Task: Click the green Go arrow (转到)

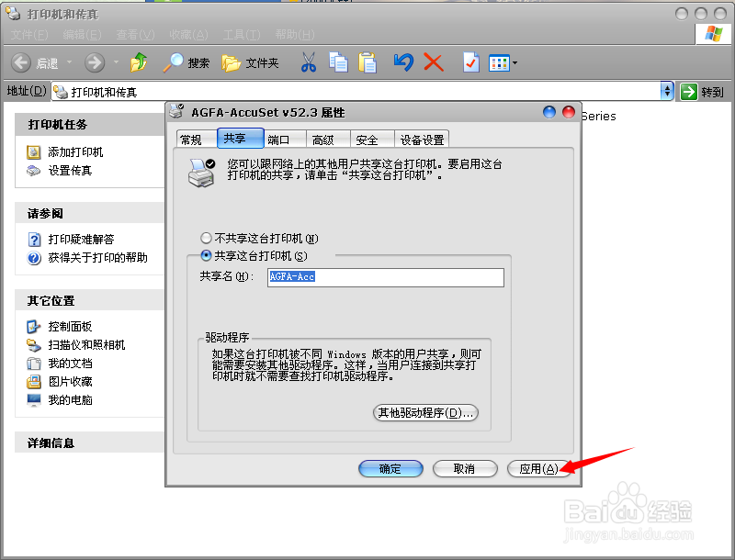Action: click(689, 91)
